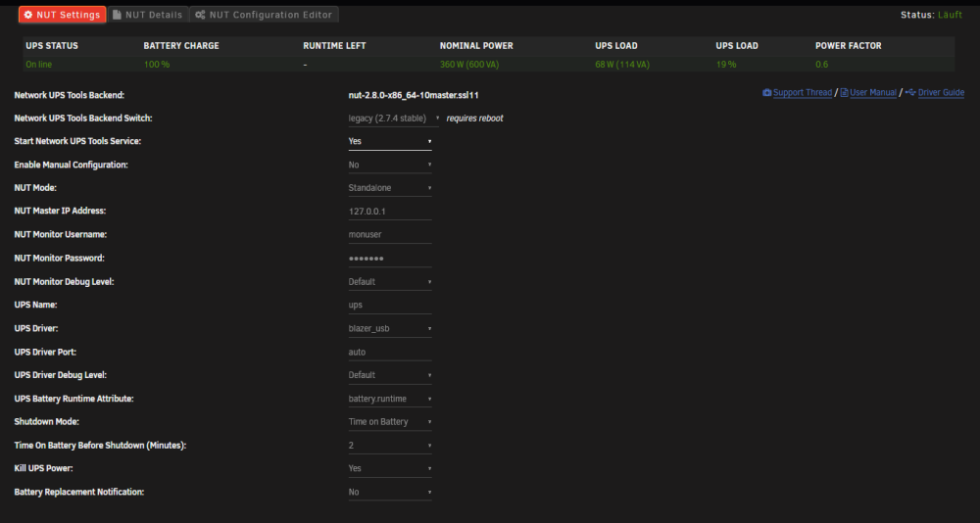Click the UPS Driver Port field

coord(390,352)
